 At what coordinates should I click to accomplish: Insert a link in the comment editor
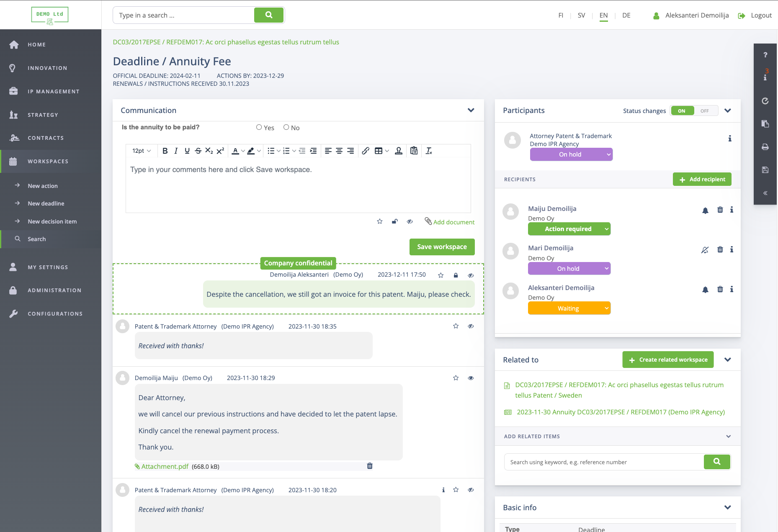[x=365, y=151]
